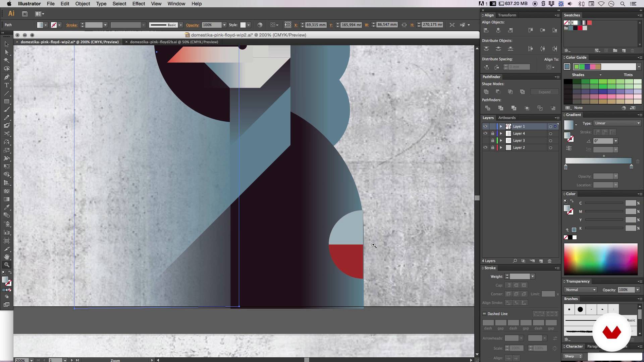This screenshot has width=644, height=362.
Task: Open the Window menu
Action: [x=176, y=4]
